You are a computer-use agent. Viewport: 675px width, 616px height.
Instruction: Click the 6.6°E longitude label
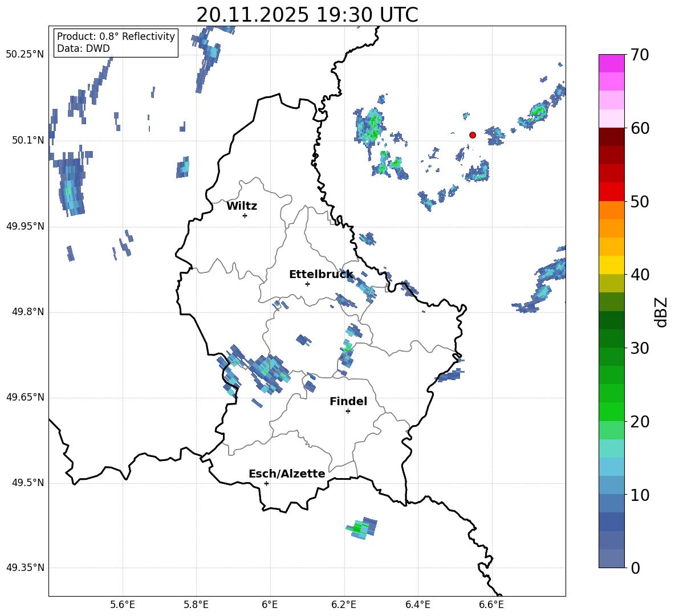[491, 605]
